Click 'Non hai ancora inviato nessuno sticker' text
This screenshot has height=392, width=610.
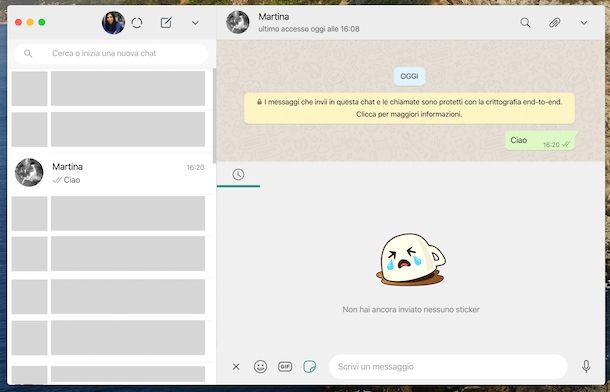point(411,310)
